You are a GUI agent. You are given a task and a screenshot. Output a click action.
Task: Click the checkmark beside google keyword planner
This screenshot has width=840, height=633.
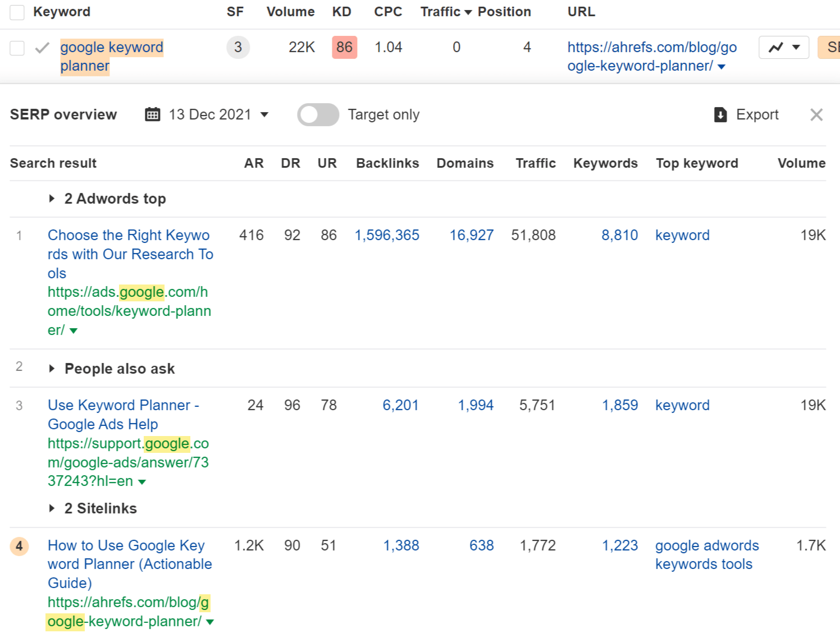point(42,48)
